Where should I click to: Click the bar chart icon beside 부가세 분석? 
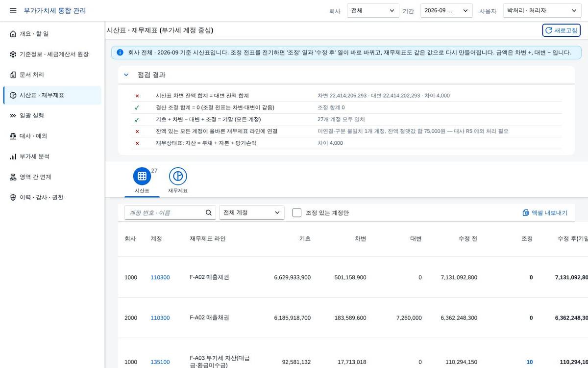[x=13, y=157]
